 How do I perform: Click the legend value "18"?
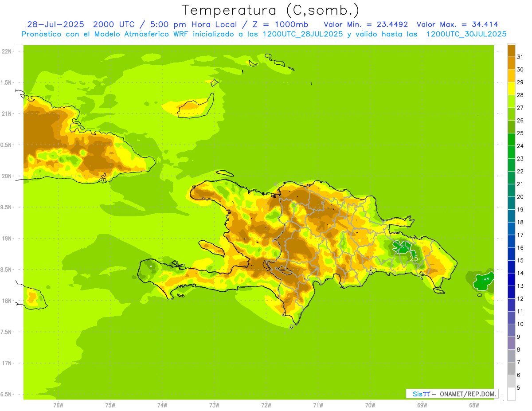520,223
